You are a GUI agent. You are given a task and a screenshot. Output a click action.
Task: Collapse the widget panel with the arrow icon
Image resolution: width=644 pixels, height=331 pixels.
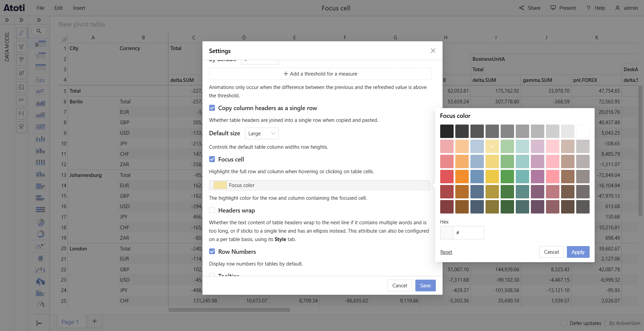pos(39,323)
